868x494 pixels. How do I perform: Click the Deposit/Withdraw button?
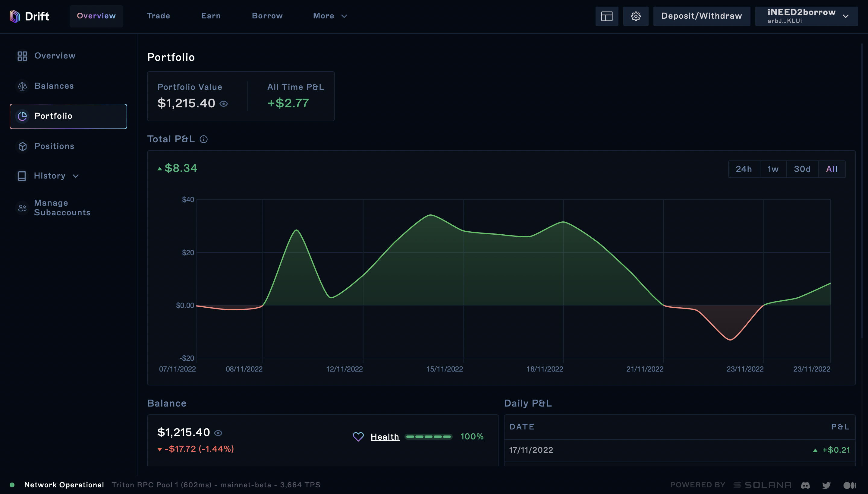click(x=702, y=16)
